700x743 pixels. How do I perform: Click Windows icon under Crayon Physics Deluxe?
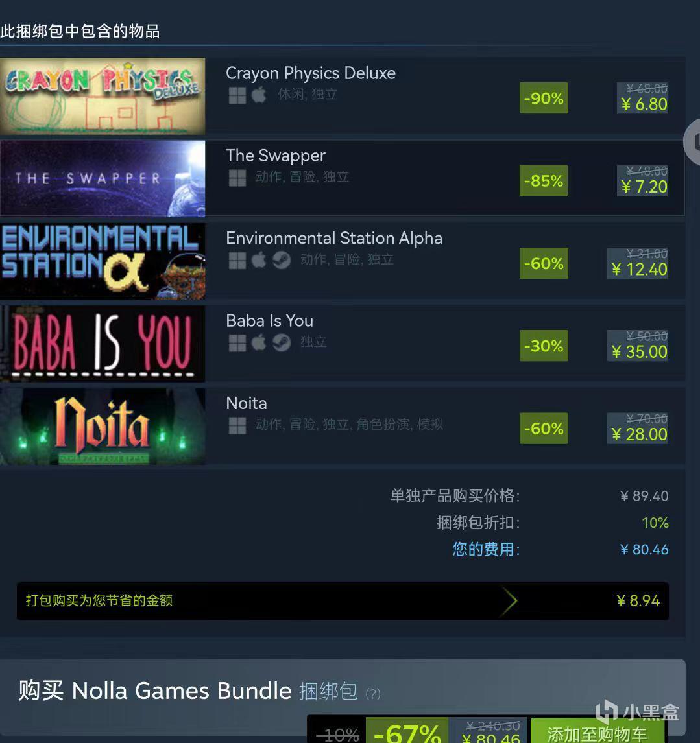click(237, 95)
